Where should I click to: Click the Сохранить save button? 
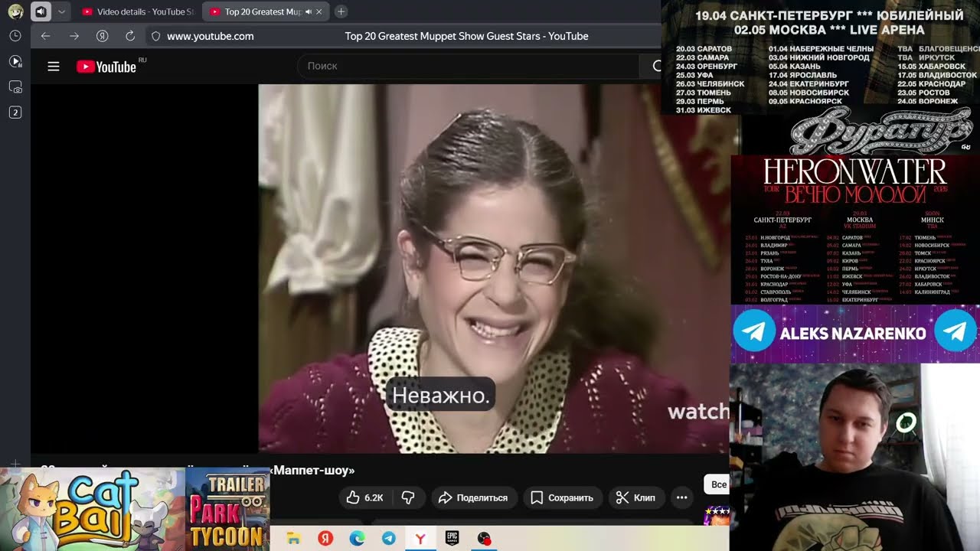coord(562,497)
